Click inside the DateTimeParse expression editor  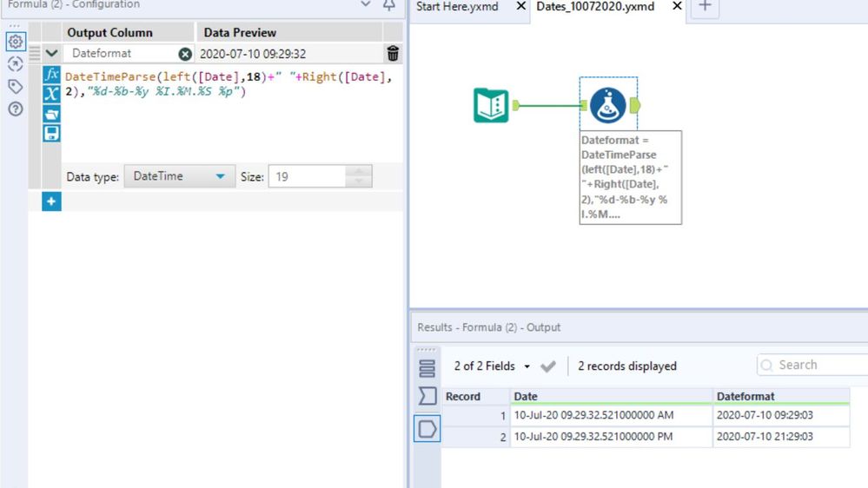click(229, 114)
